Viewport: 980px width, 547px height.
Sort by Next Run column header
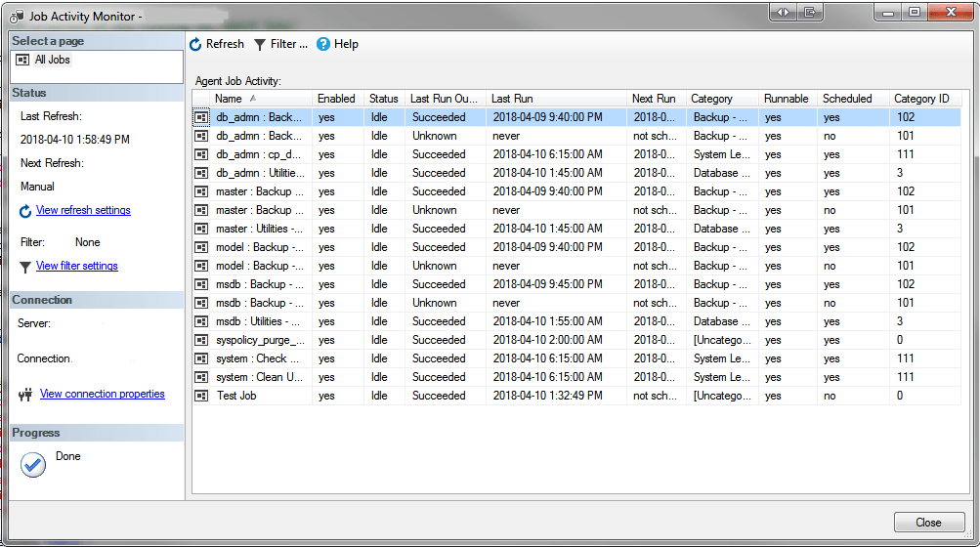click(657, 99)
